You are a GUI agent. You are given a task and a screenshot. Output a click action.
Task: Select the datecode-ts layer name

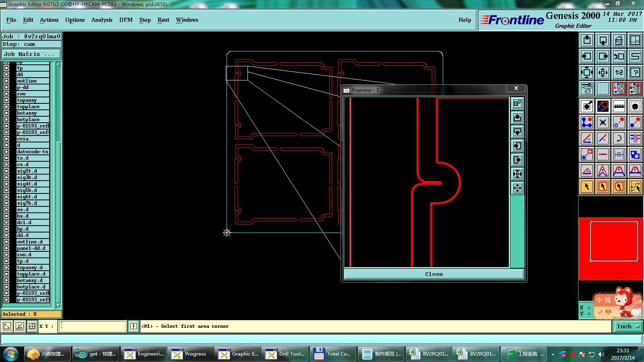(x=33, y=152)
